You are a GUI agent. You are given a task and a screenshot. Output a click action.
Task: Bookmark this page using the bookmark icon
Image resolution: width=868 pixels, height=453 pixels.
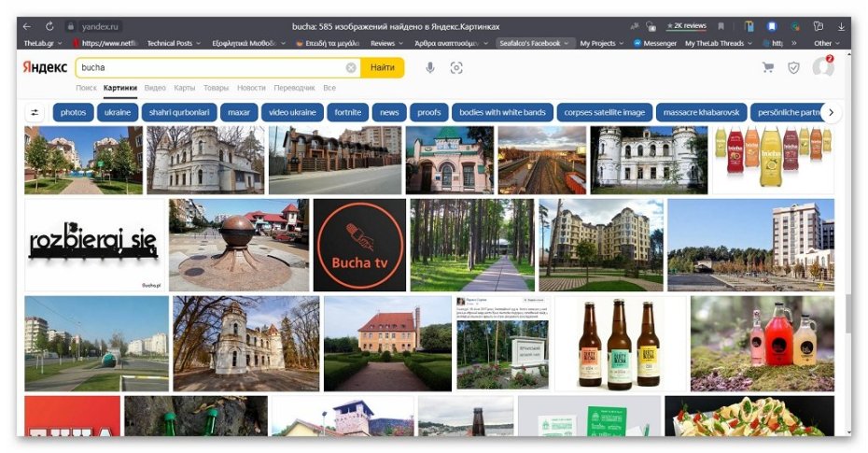point(721,26)
